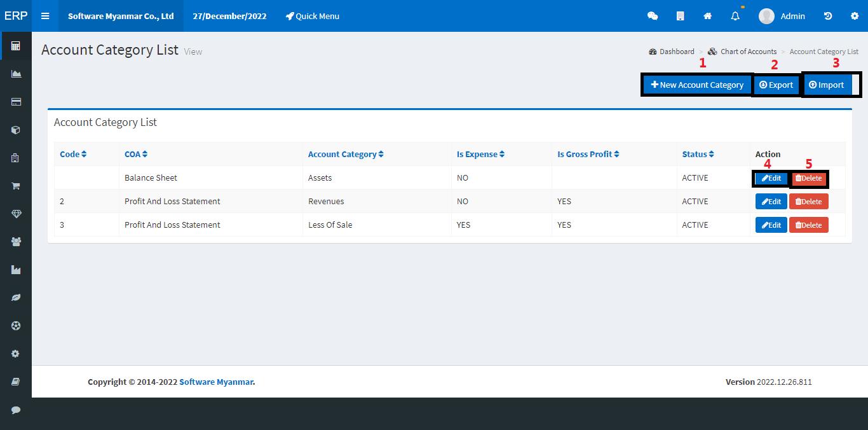Select the building icon in sidebar

(16, 158)
